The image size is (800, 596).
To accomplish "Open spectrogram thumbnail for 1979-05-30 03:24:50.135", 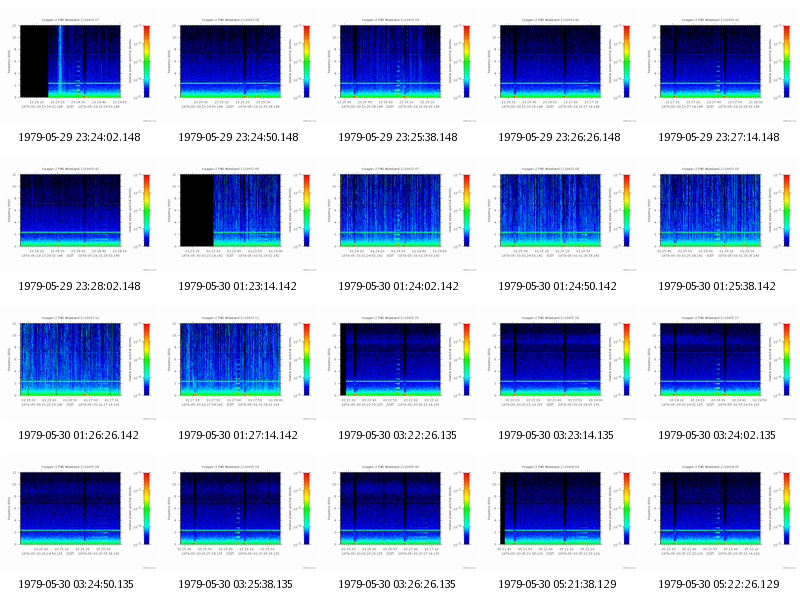I will point(79,514).
